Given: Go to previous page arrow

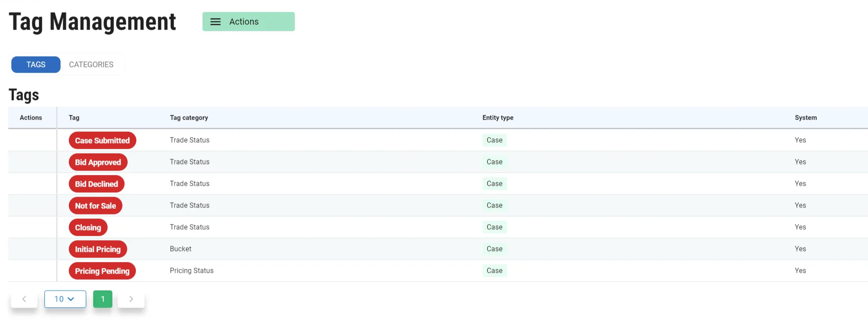Looking at the screenshot, I should [24, 299].
